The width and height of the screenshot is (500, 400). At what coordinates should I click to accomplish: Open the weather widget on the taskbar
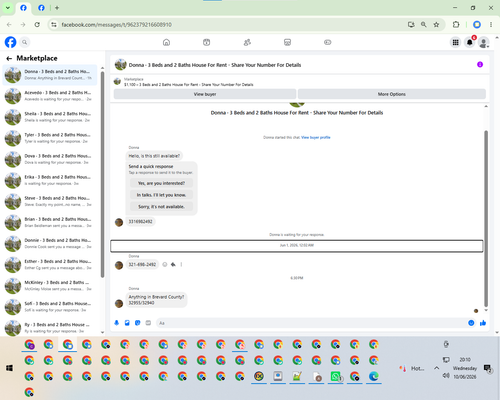coord(412,368)
